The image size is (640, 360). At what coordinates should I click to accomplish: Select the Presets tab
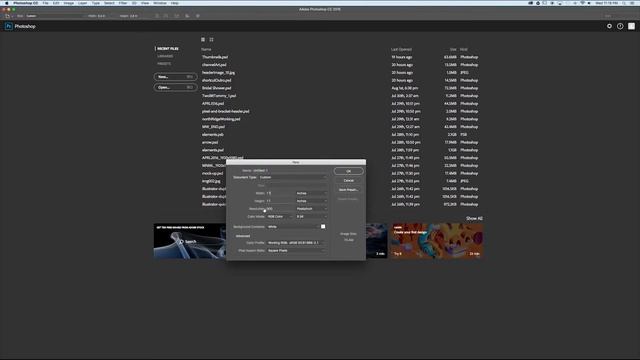tap(164, 64)
